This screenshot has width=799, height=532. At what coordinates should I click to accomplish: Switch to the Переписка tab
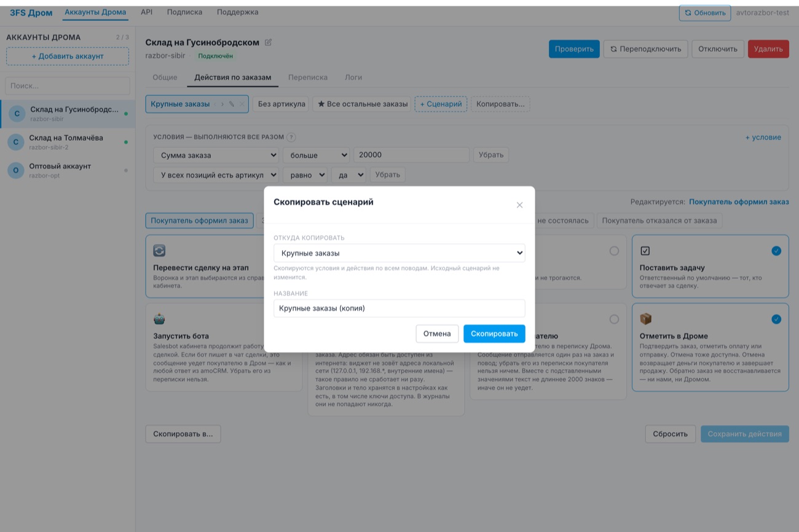(308, 77)
